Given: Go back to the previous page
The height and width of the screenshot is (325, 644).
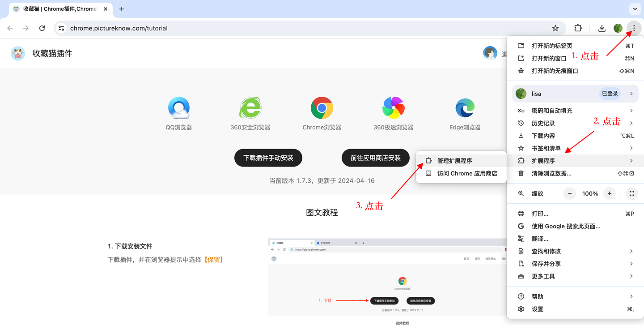Looking at the screenshot, I should (10, 28).
